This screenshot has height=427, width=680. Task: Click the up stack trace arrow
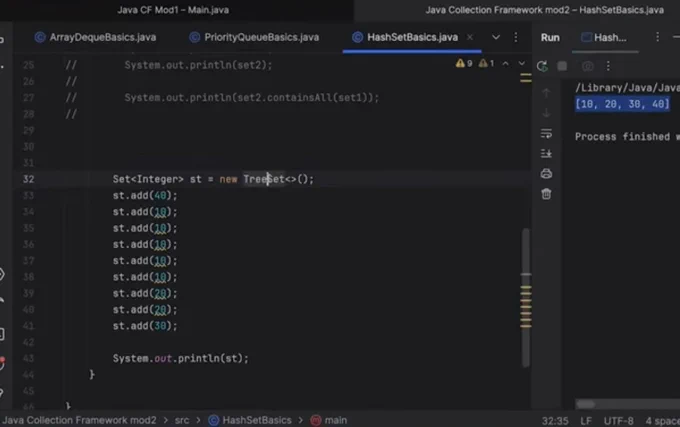coord(546,92)
